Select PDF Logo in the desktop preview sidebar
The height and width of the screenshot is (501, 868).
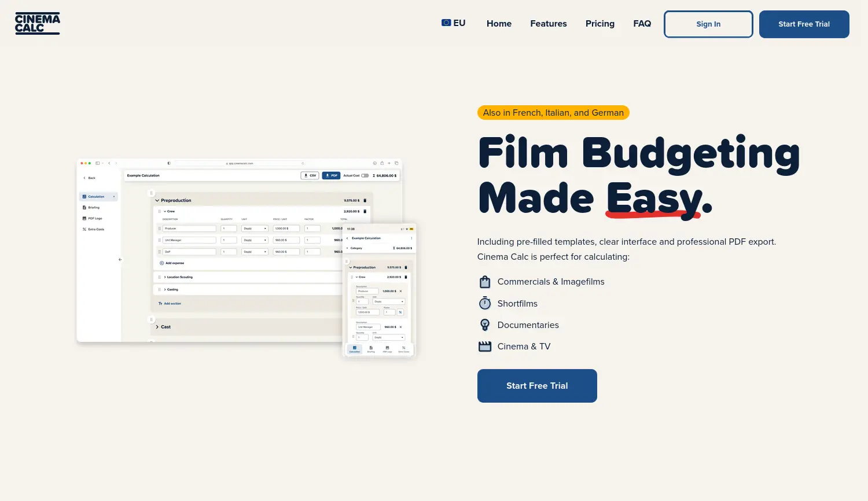pos(93,219)
